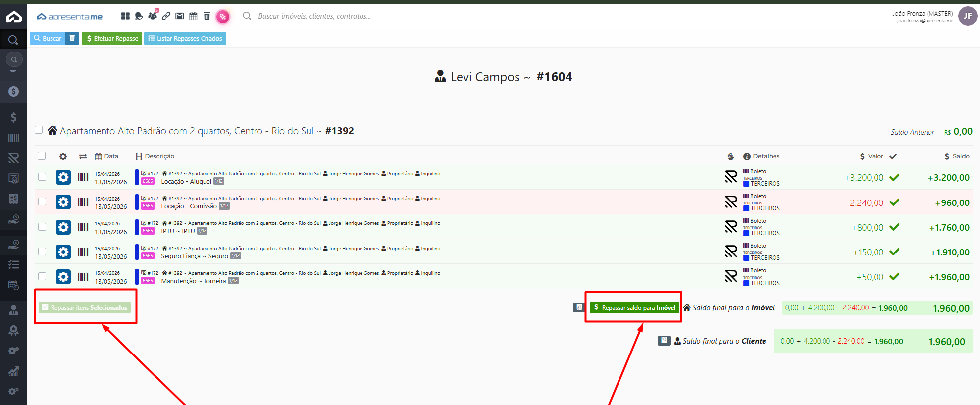Viewport: 980px width, 405px height.
Task: Click the Efetuar Repasse button
Action: pyautogui.click(x=112, y=38)
